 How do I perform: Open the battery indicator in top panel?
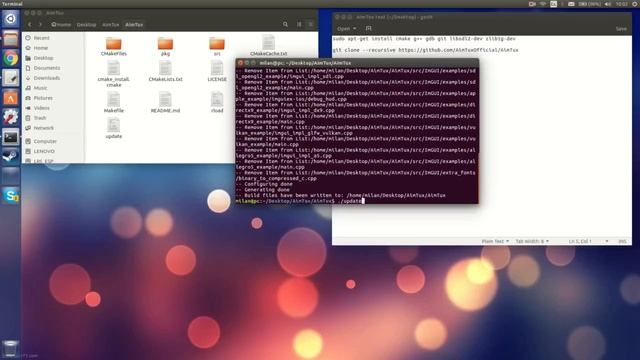[x=590, y=4]
